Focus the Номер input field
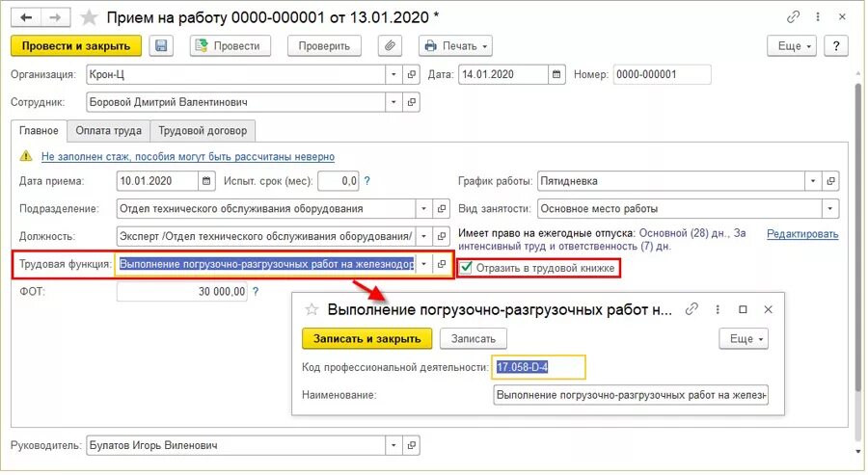 click(662, 74)
